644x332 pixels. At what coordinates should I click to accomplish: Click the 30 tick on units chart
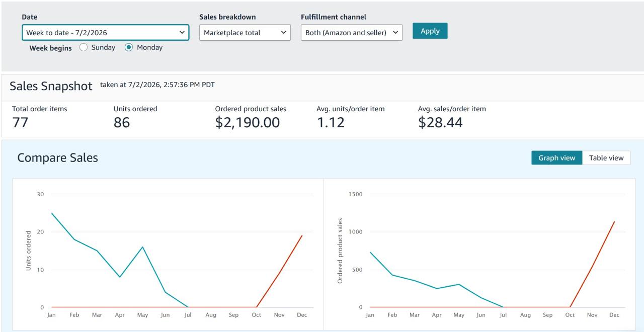click(x=41, y=194)
